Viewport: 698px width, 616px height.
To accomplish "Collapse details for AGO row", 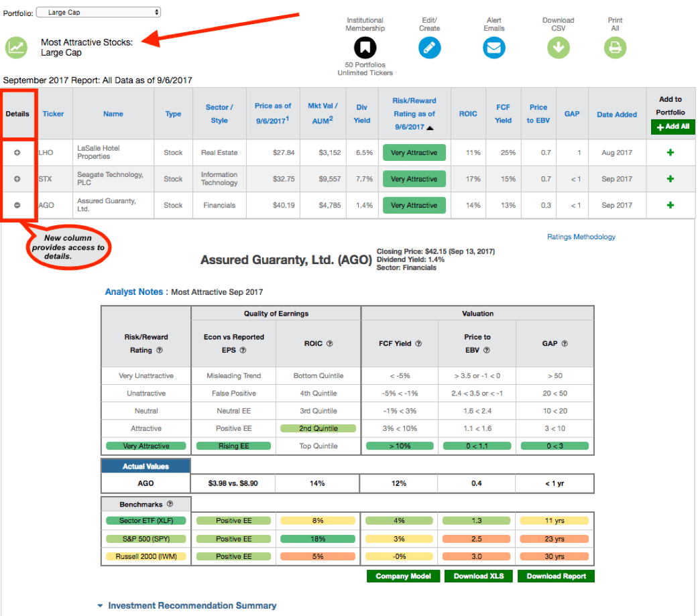I will click(17, 205).
